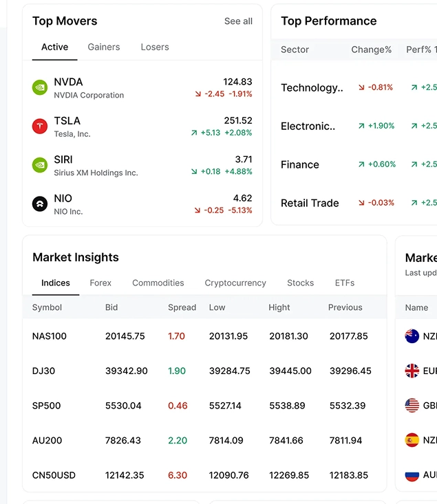
Task: Click the Finance sector name
Action: click(x=299, y=164)
